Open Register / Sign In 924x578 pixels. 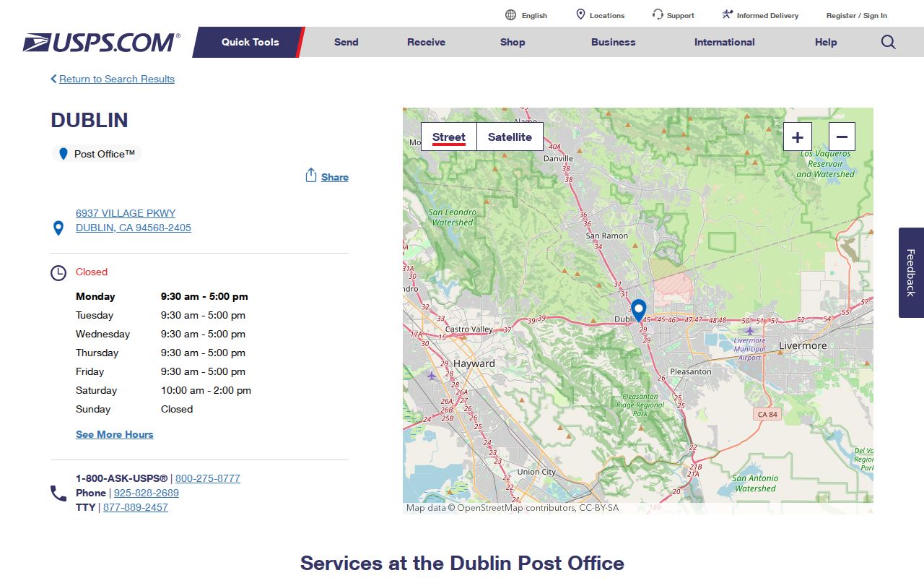click(857, 15)
